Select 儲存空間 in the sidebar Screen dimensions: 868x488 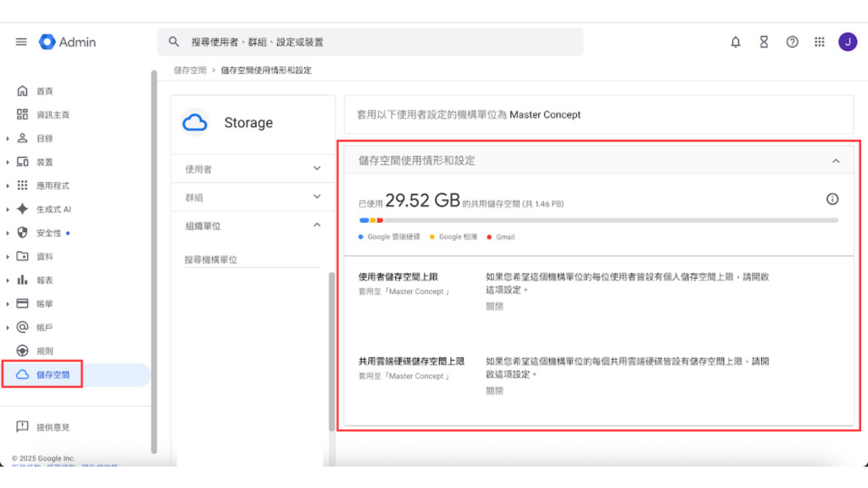pyautogui.click(x=75, y=374)
